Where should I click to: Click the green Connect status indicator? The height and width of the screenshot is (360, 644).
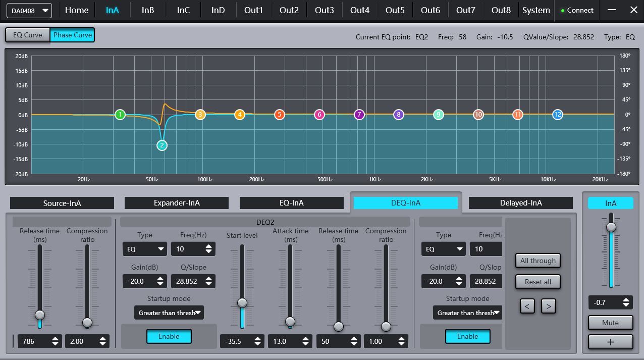pyautogui.click(x=563, y=11)
